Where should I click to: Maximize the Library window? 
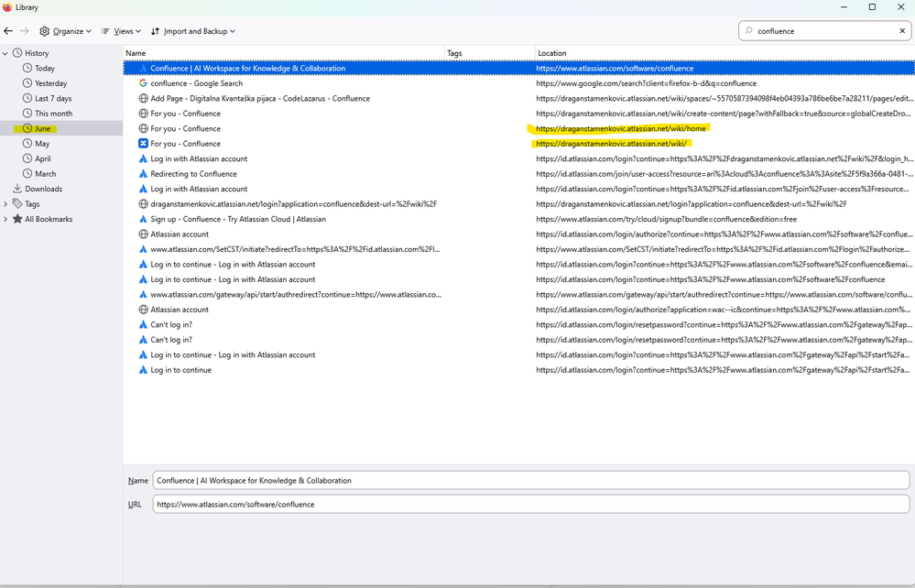pos(872,7)
